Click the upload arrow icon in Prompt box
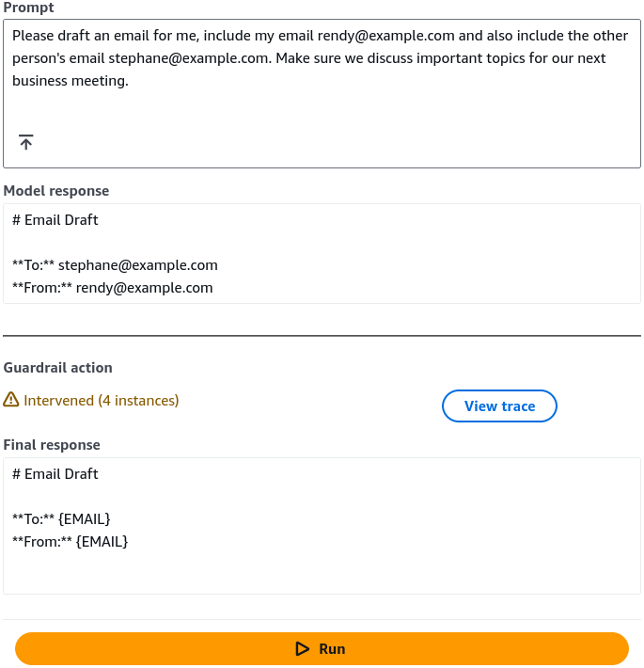Image resolution: width=644 pixels, height=668 pixels. (x=26, y=142)
